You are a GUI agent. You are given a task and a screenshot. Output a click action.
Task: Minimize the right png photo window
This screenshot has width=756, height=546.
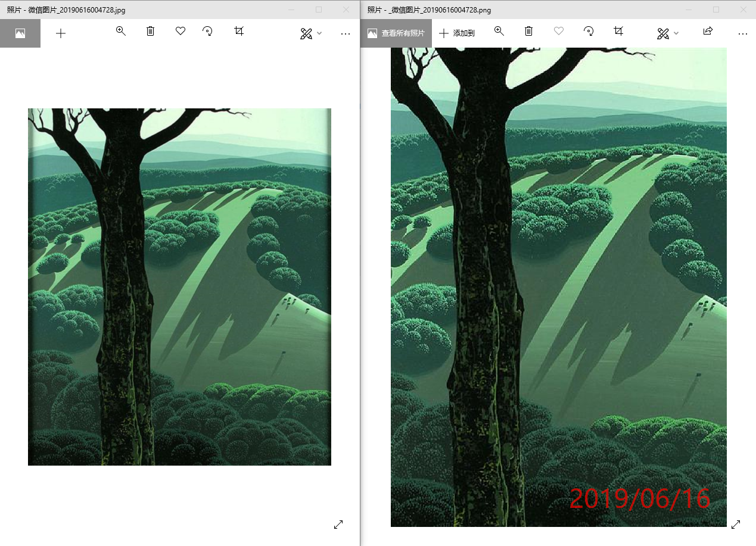tap(688, 10)
